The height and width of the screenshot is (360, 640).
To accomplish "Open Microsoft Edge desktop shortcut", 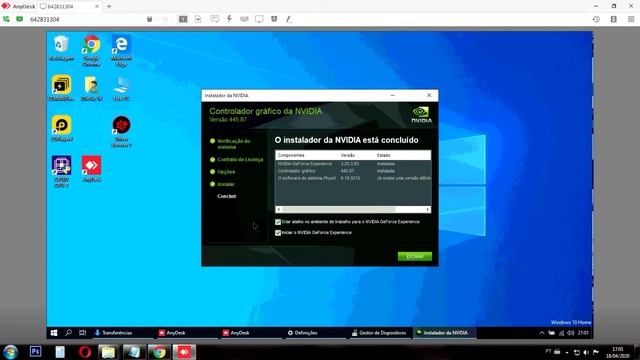I will tap(121, 51).
